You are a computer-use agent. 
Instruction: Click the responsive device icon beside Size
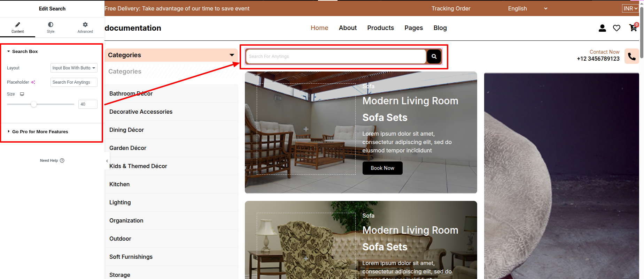(x=22, y=94)
